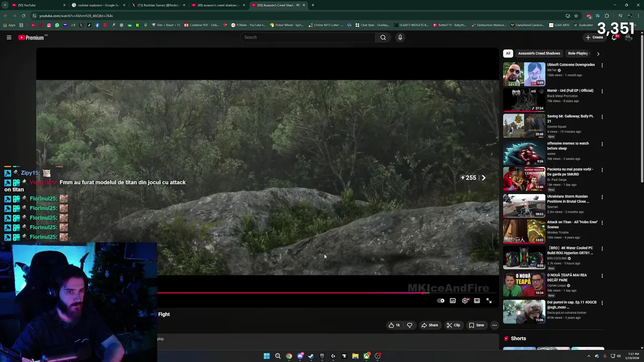
Task: Switch player to theater mode
Action: pos(477,301)
